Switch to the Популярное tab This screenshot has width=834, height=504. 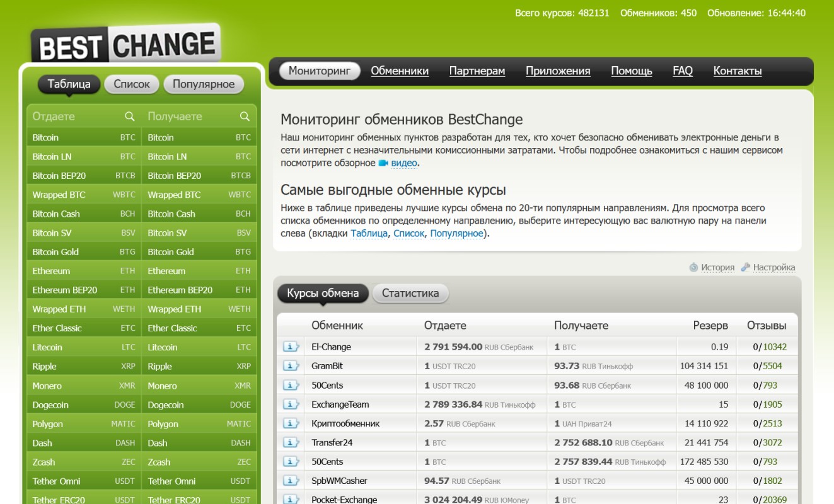(x=204, y=84)
